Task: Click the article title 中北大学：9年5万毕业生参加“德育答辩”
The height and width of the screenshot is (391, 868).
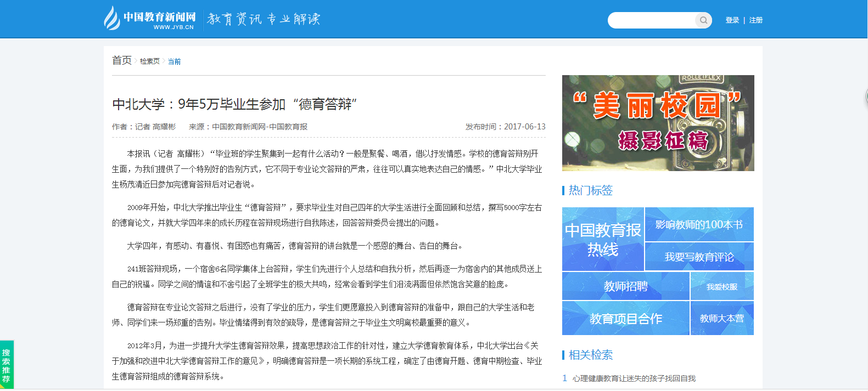Action: (234, 104)
